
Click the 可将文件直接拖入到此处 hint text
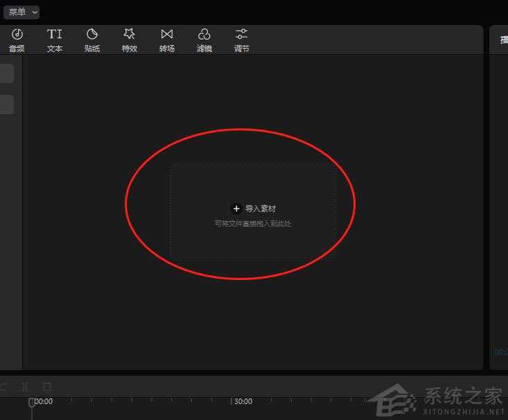253,224
